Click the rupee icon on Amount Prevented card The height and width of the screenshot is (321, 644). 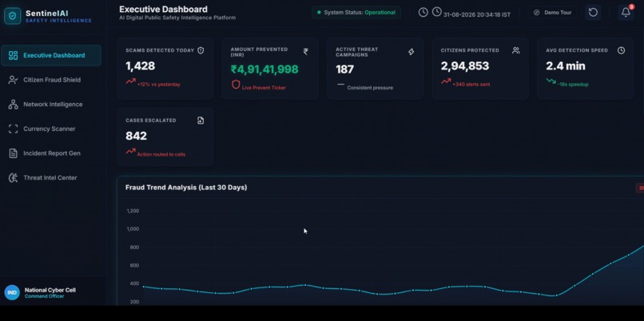(x=305, y=52)
